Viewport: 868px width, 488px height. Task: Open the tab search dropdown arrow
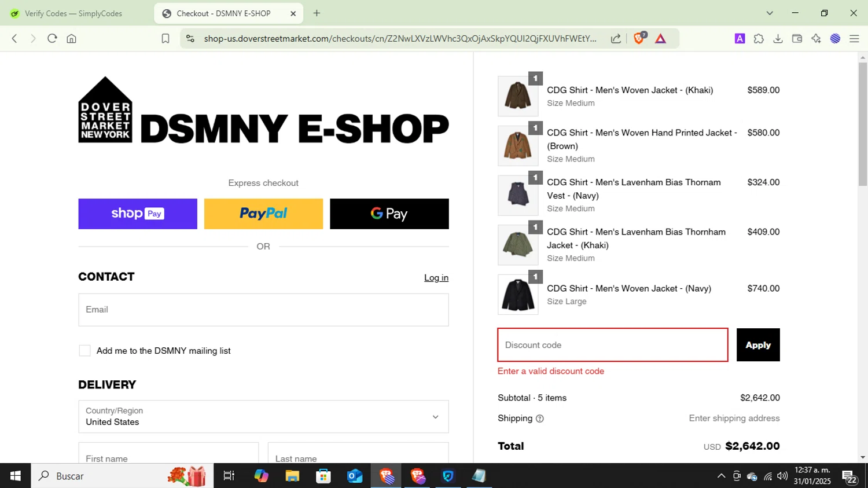coord(770,13)
